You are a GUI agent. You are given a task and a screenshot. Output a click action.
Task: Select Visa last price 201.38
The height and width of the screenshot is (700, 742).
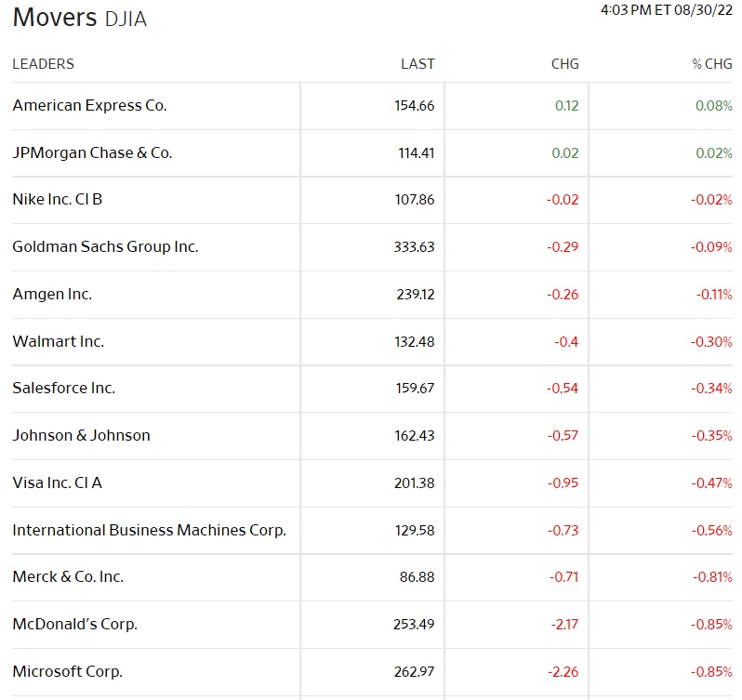(414, 482)
